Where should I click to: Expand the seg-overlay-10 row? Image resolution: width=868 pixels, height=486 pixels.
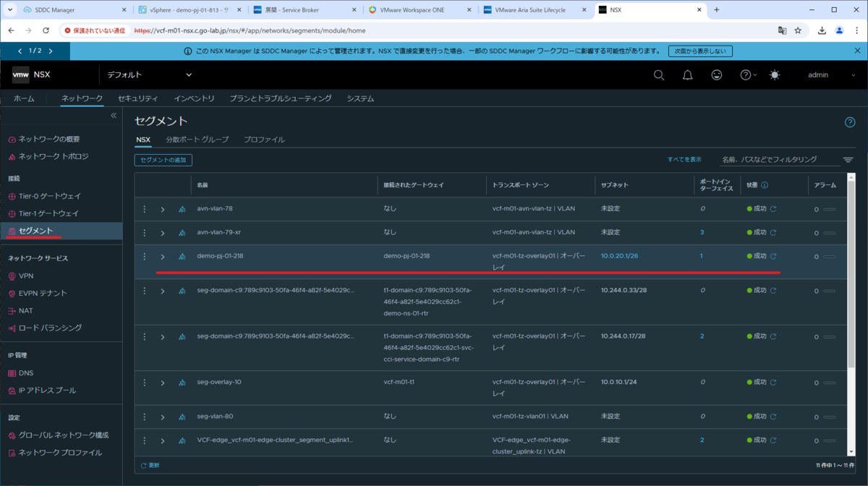click(x=163, y=383)
